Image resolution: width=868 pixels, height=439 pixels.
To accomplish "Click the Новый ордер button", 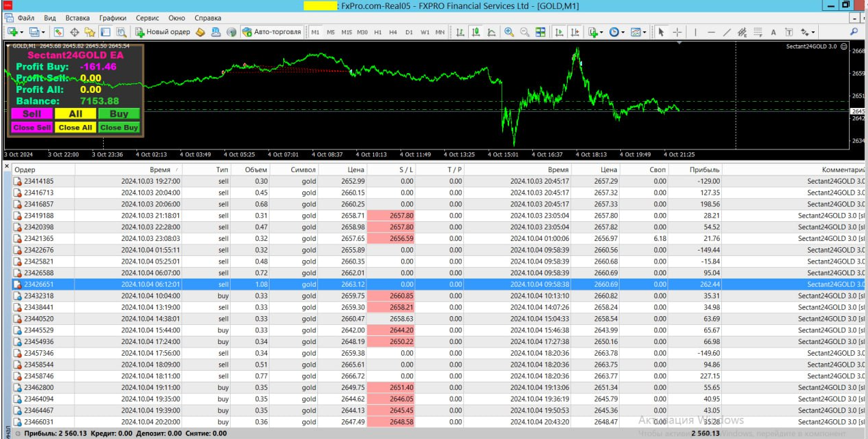I will (x=162, y=32).
